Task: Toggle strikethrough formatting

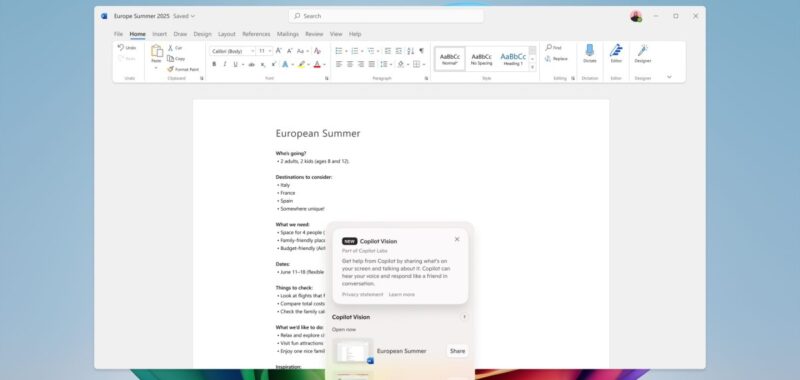Action: 251,64
